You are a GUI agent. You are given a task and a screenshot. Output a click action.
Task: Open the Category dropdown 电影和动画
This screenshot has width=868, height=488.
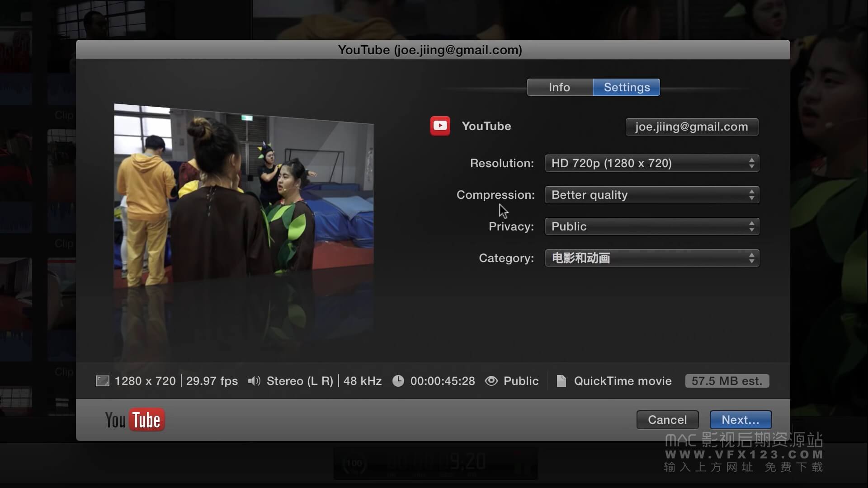[652, 258]
